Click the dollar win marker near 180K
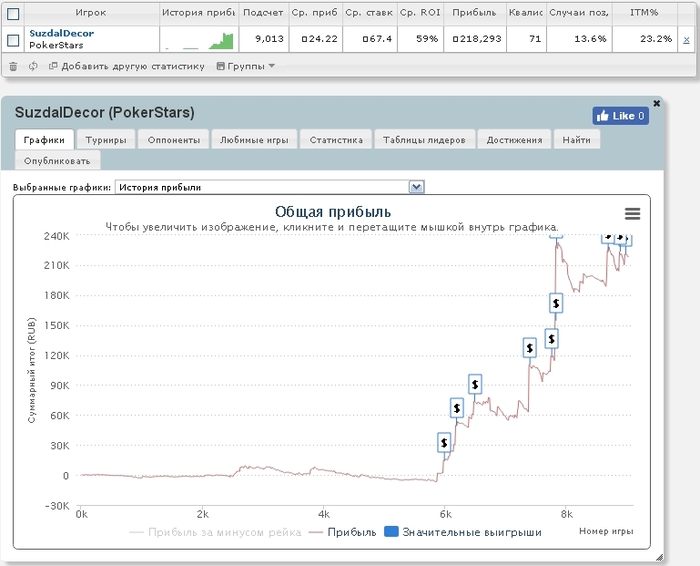Image resolution: width=700 pixels, height=566 pixels. pyautogui.click(x=556, y=303)
